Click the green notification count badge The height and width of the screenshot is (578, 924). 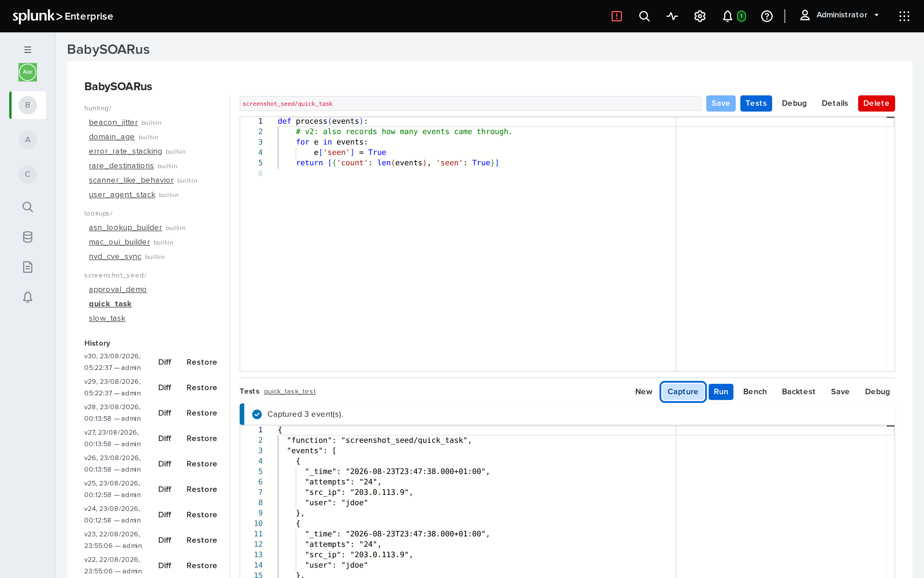click(741, 16)
